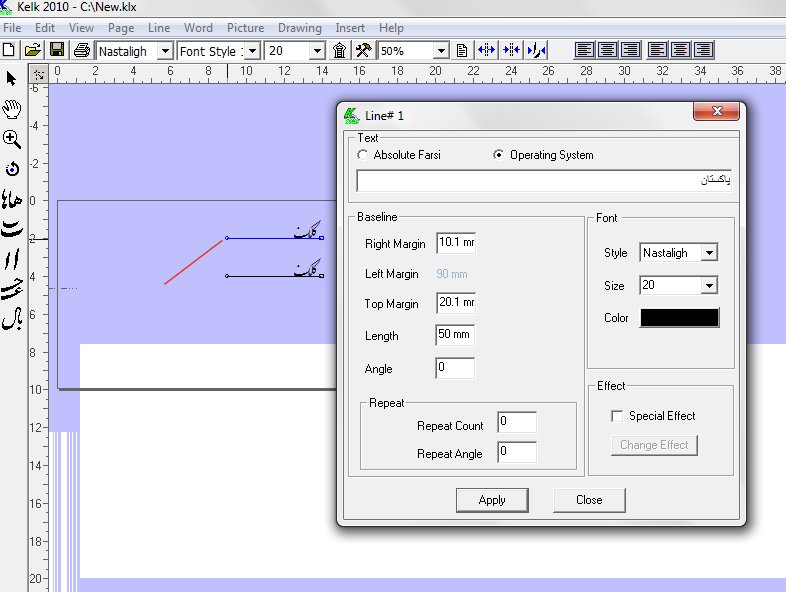Open the Help menu
Screen dimensions: 786x592
pos(391,28)
